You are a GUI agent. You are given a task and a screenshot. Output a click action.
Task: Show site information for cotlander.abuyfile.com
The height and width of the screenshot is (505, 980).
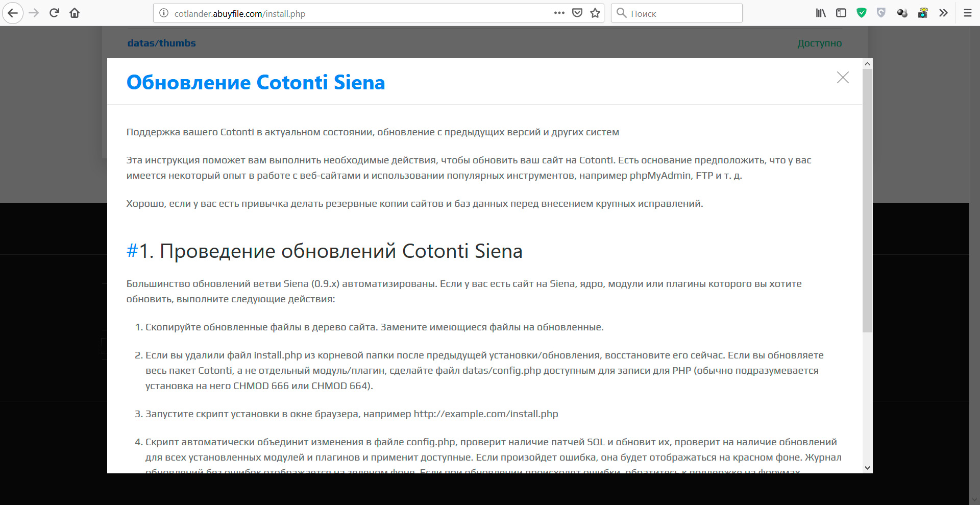click(164, 13)
